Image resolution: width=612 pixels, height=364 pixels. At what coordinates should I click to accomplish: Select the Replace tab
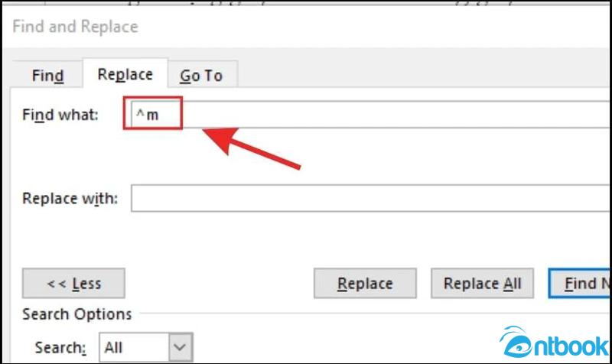(x=125, y=73)
